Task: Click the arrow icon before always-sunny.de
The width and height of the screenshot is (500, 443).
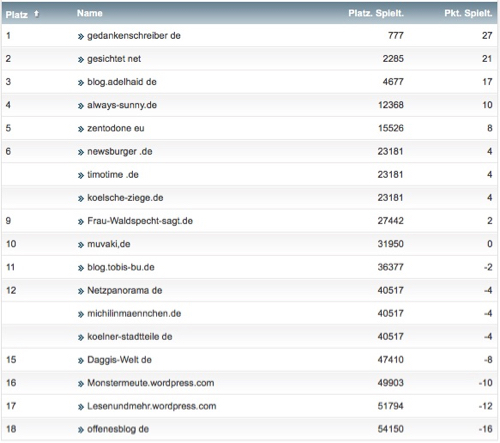Action: (x=81, y=106)
